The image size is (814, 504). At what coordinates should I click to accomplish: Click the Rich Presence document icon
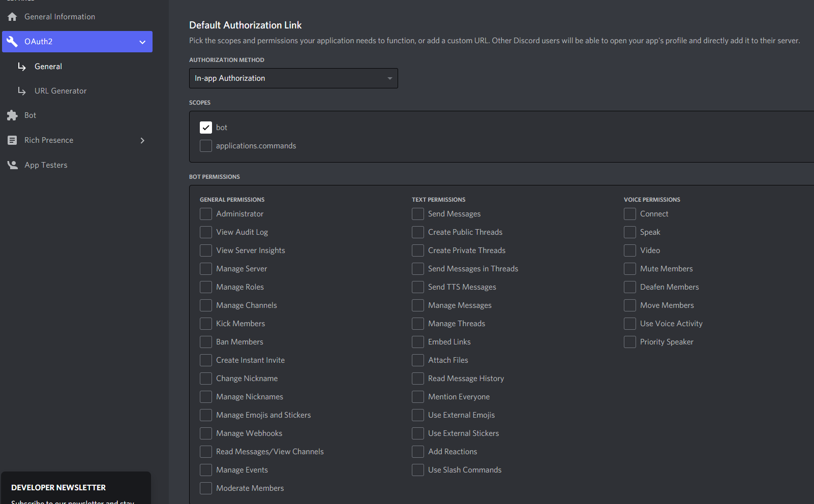(x=12, y=140)
